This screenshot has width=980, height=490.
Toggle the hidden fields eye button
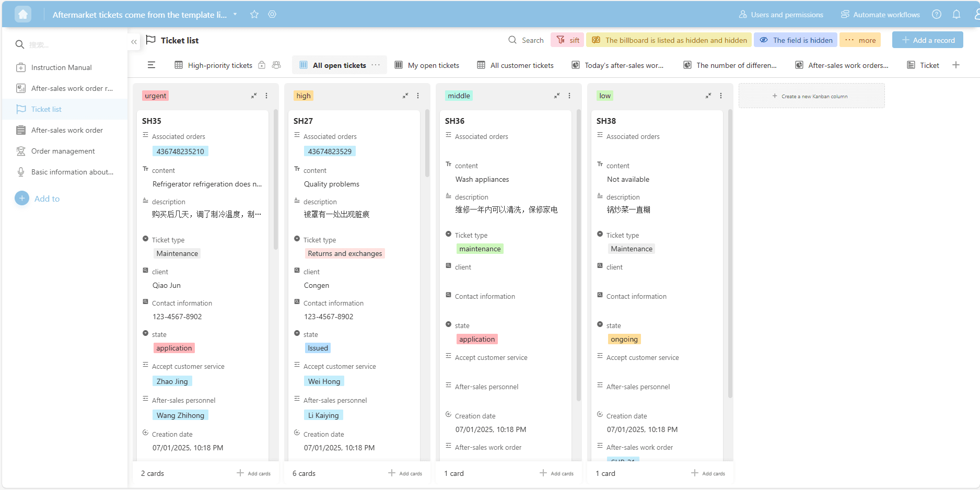795,40
